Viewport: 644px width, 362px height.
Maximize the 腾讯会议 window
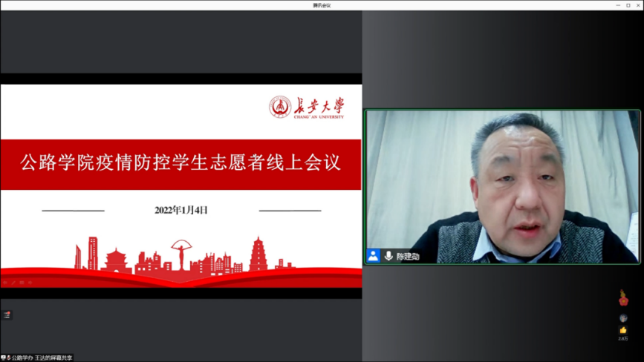pyautogui.click(x=628, y=5)
